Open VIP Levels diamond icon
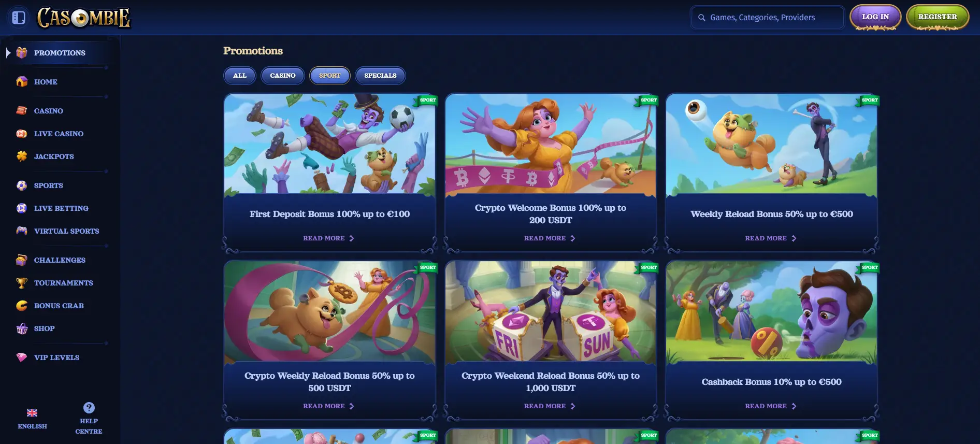 [22, 357]
